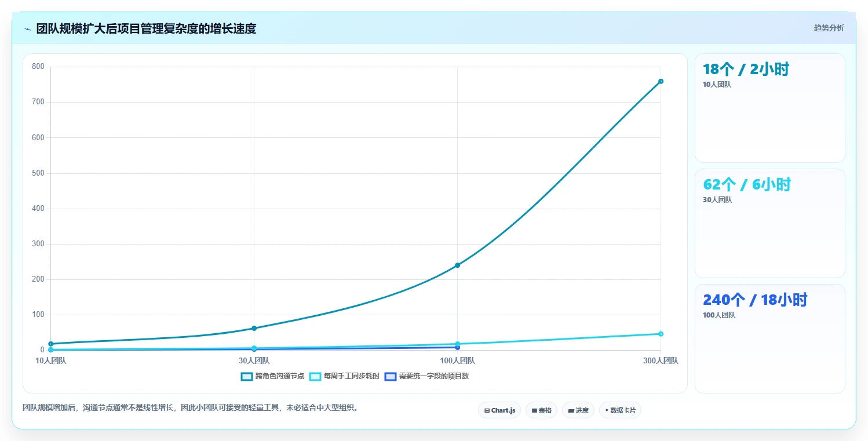Click the footnote text about 沟通节点 growth
Viewport: 868px width, 441px height.
[x=191, y=408]
